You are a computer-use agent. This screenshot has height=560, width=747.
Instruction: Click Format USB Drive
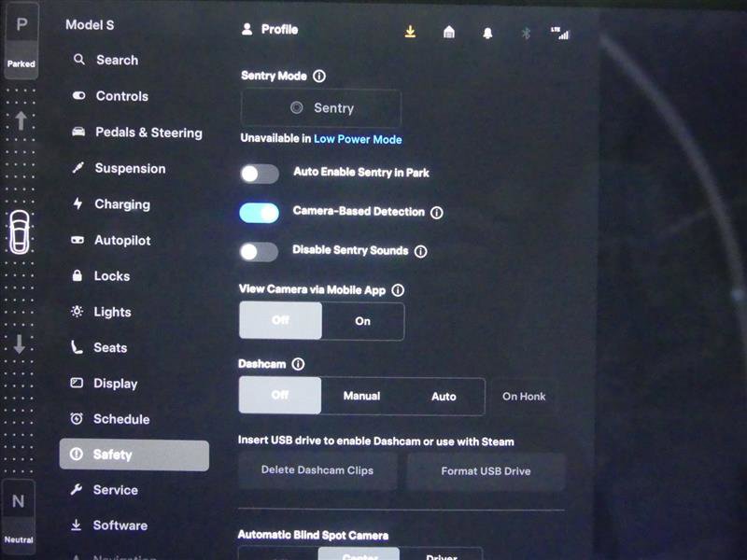pos(486,471)
